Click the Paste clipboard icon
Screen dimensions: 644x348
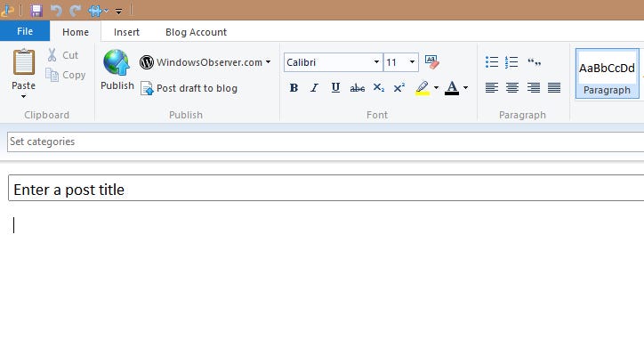pos(24,62)
